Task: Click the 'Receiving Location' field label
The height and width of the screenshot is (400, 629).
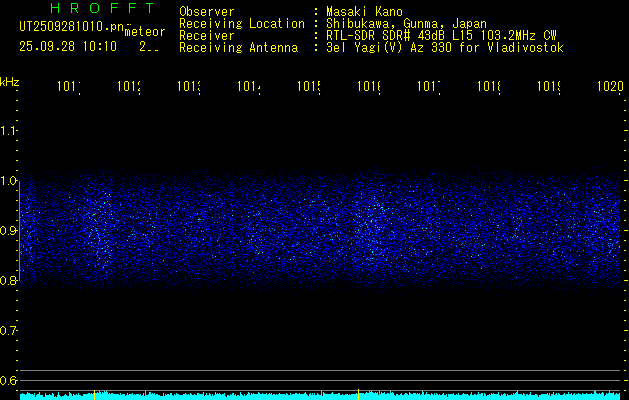Action: (x=241, y=23)
